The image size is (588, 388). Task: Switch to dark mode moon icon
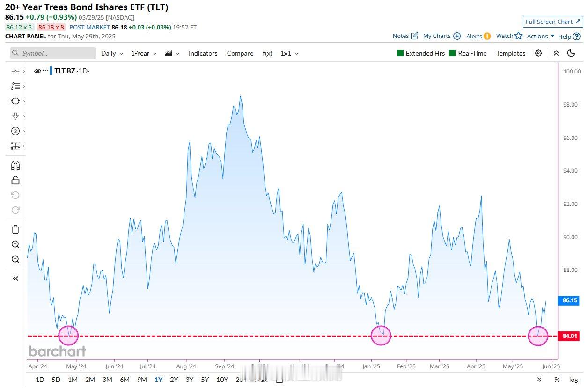coord(571,53)
